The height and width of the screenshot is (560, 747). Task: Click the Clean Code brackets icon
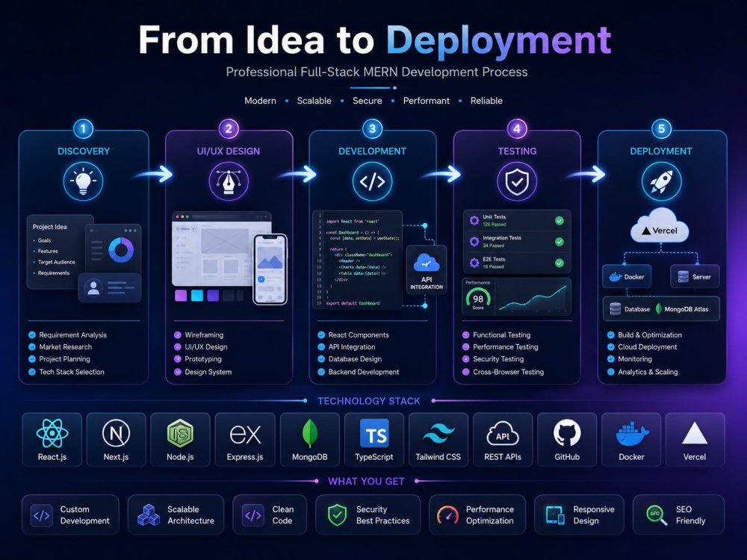(252, 515)
